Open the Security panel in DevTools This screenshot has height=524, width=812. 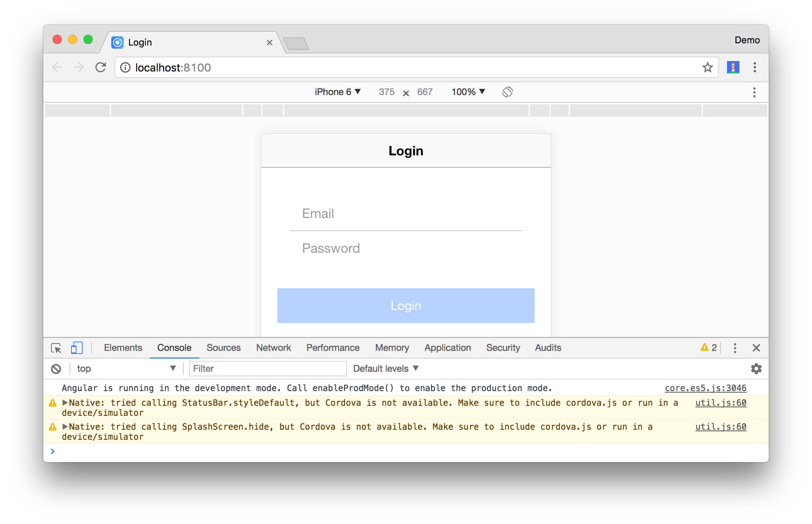[x=503, y=348]
